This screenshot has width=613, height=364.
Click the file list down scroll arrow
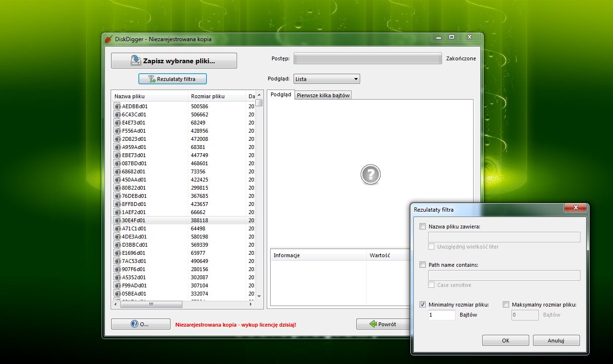259,296
